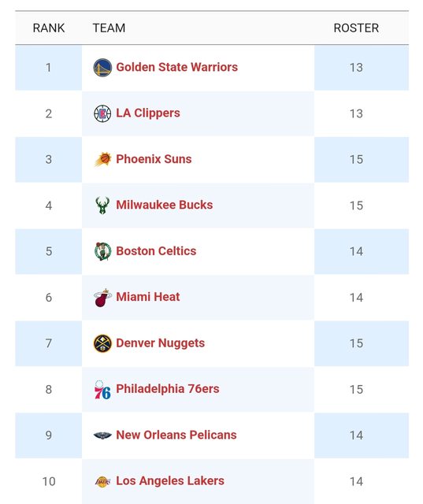Click the Philadelphia 76ers logo
This screenshot has width=423, height=504.
pos(102,389)
